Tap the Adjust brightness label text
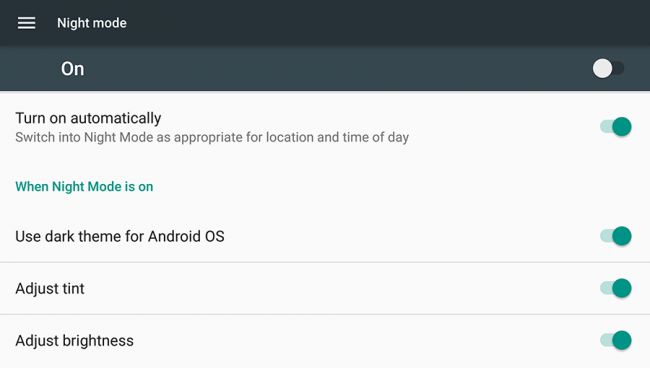The image size is (650, 368). (75, 341)
